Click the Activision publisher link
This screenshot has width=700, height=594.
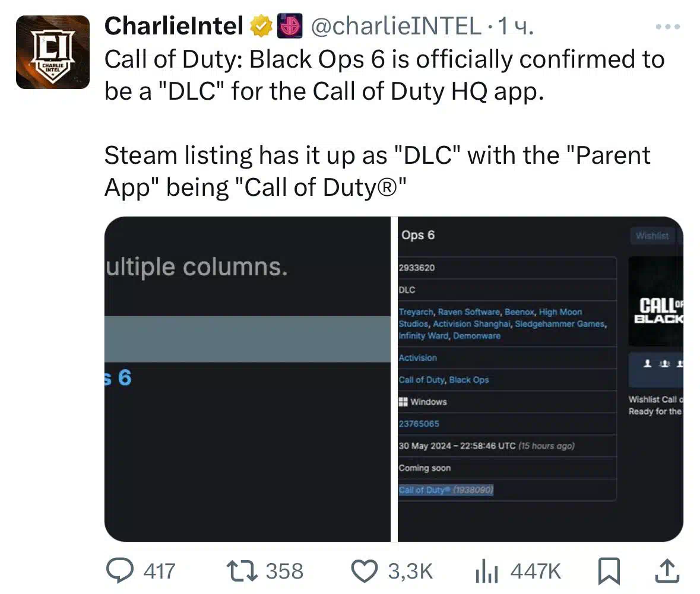pos(418,358)
